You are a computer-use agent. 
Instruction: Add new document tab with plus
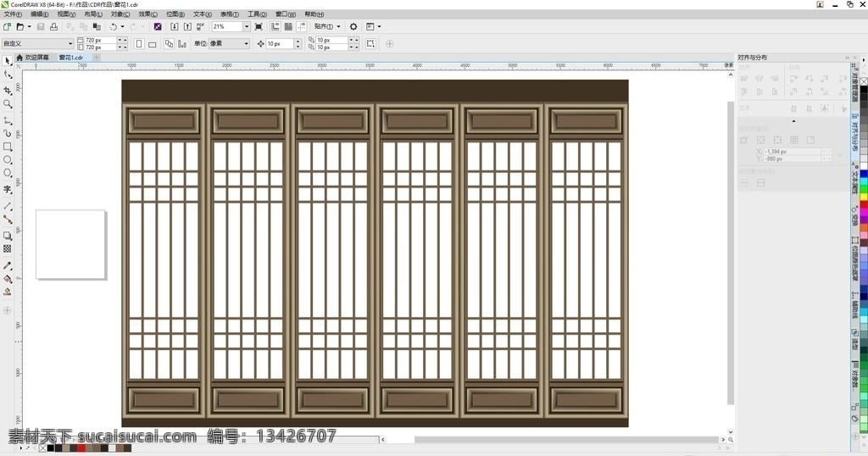click(97, 58)
